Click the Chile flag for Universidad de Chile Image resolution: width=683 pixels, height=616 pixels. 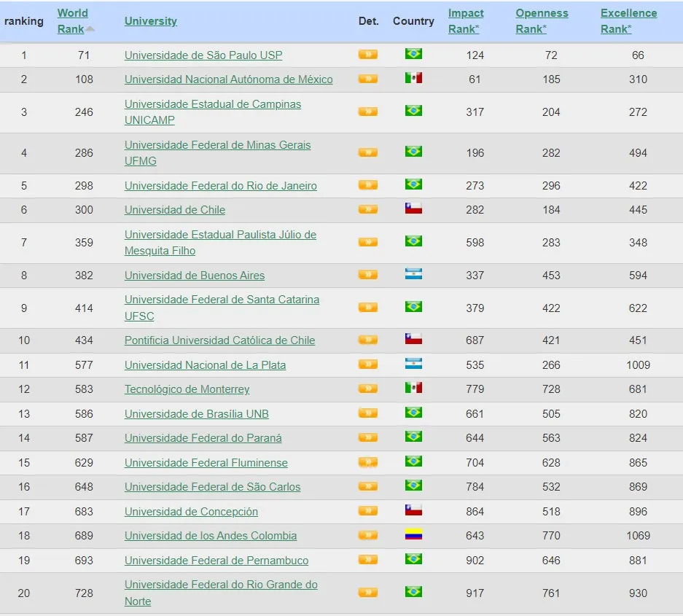tap(413, 208)
